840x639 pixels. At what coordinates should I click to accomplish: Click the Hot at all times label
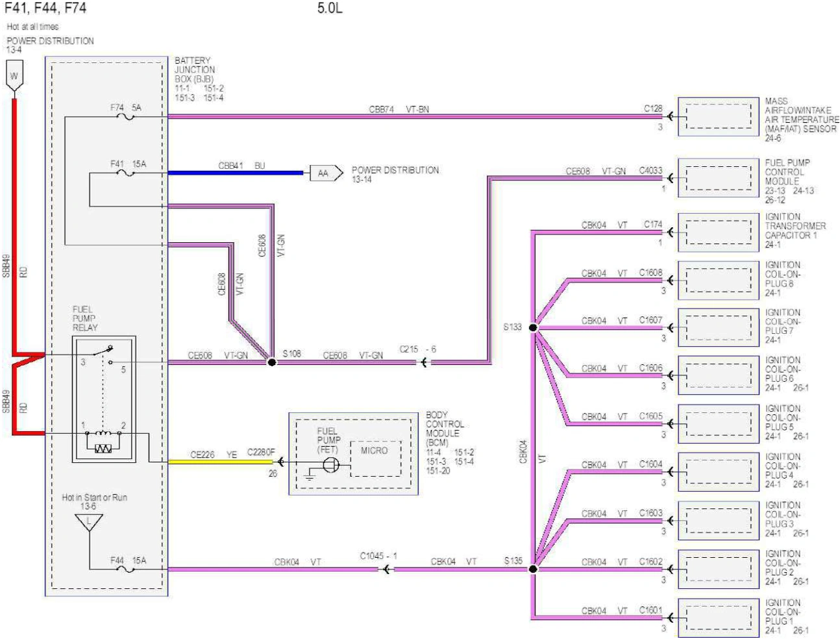32,27
